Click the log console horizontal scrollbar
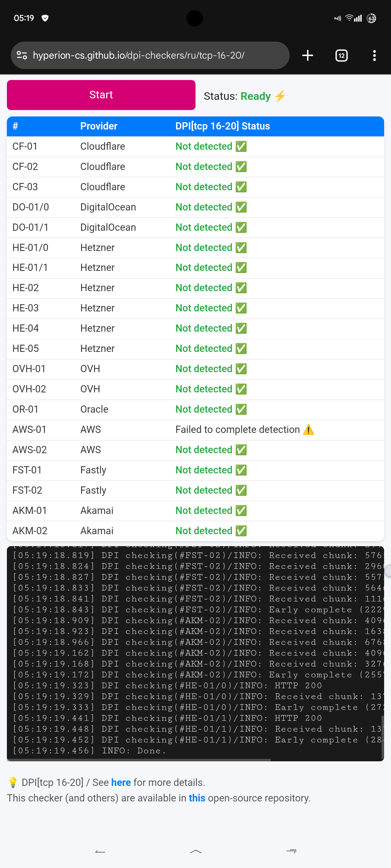The image size is (391, 868). [139, 760]
